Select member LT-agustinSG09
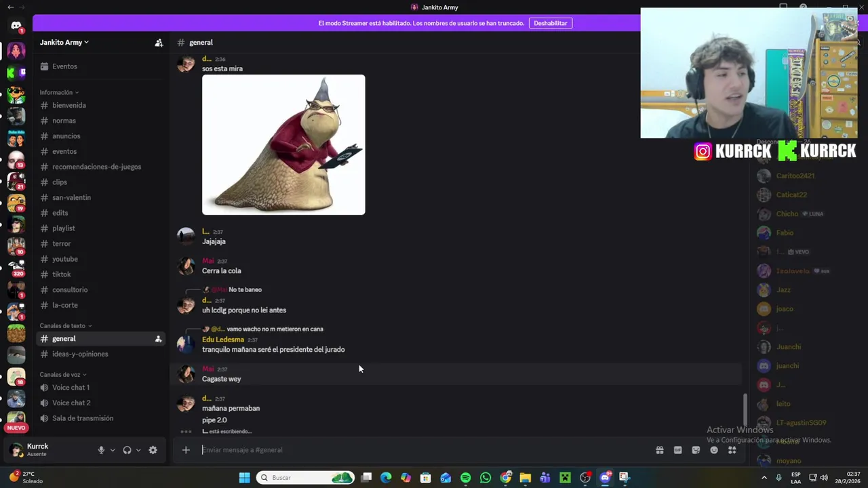868x488 pixels. point(802,422)
